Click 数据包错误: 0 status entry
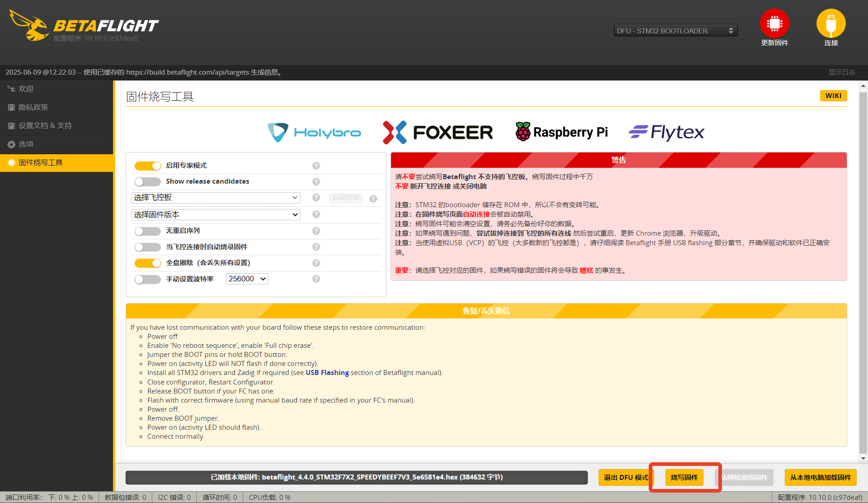This screenshot has height=503, width=868. (x=126, y=498)
